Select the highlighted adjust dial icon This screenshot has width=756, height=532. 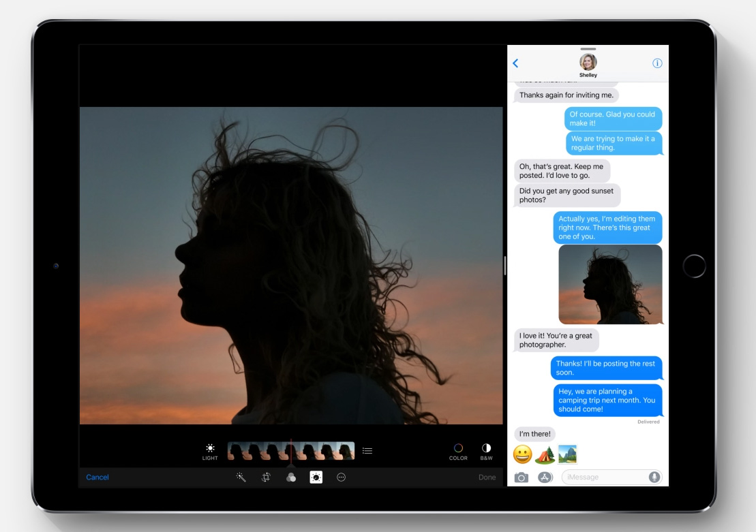point(316,477)
